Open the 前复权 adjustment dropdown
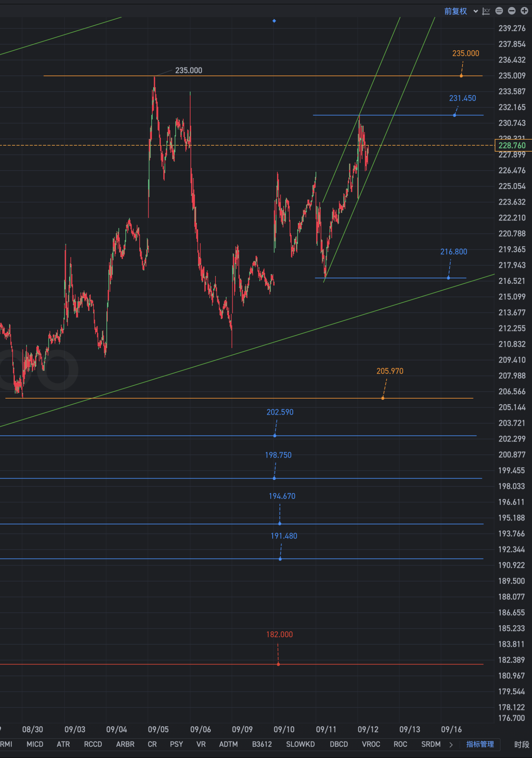The width and height of the screenshot is (532, 758). click(x=461, y=11)
